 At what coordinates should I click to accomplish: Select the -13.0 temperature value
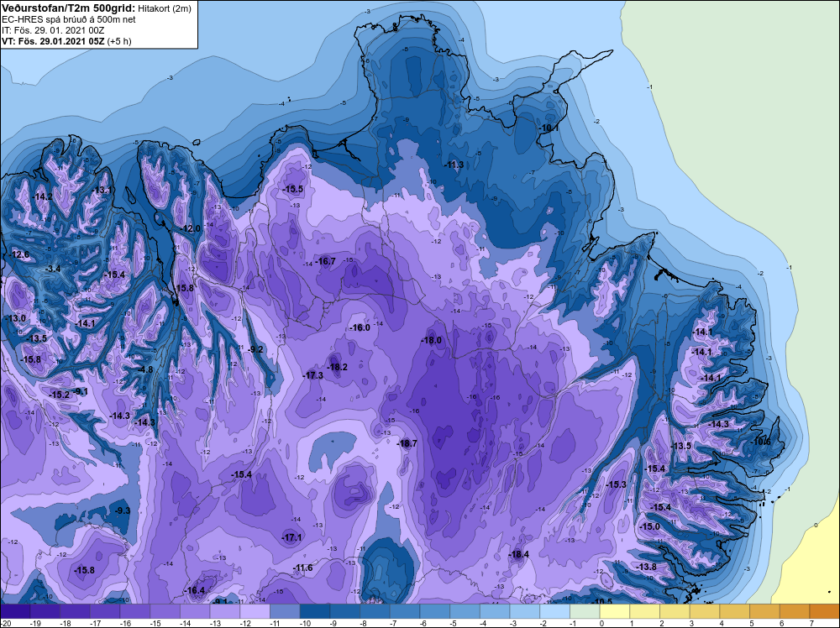click(15, 318)
